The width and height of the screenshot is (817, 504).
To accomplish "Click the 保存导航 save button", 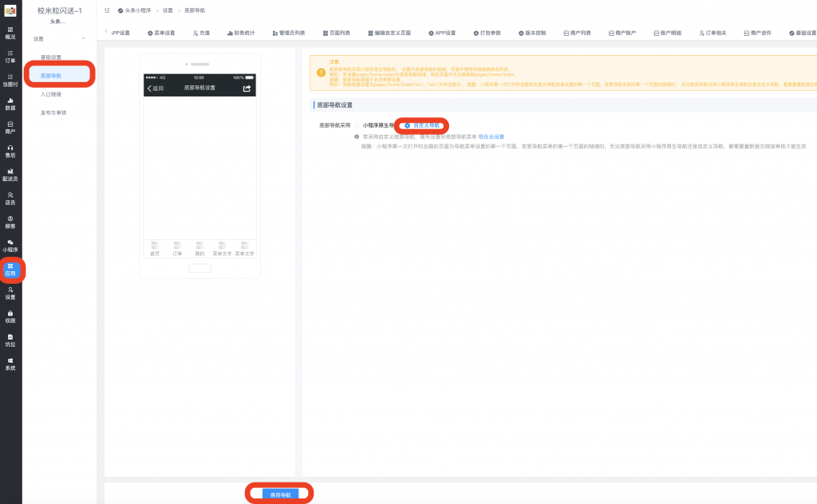I will (280, 494).
